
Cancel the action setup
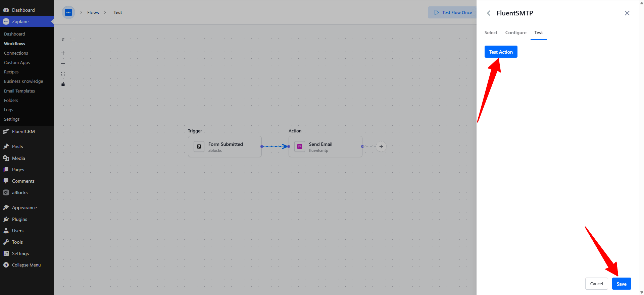pos(596,284)
